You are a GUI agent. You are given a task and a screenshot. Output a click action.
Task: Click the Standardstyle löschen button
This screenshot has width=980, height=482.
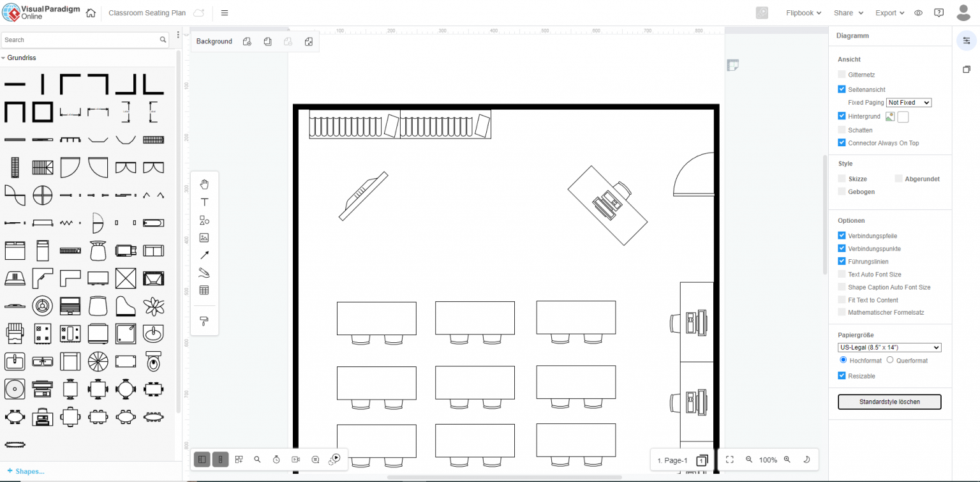pos(889,402)
